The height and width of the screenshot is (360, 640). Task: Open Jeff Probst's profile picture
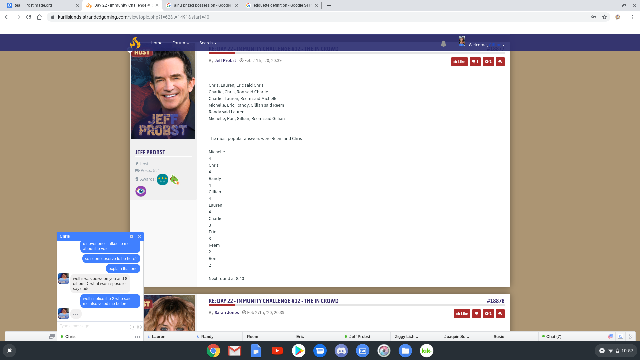tap(163, 94)
